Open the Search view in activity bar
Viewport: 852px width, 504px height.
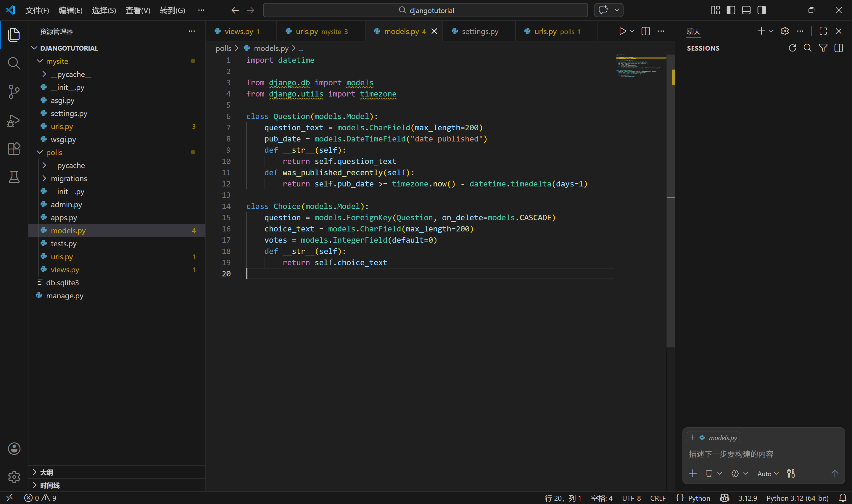(14, 63)
